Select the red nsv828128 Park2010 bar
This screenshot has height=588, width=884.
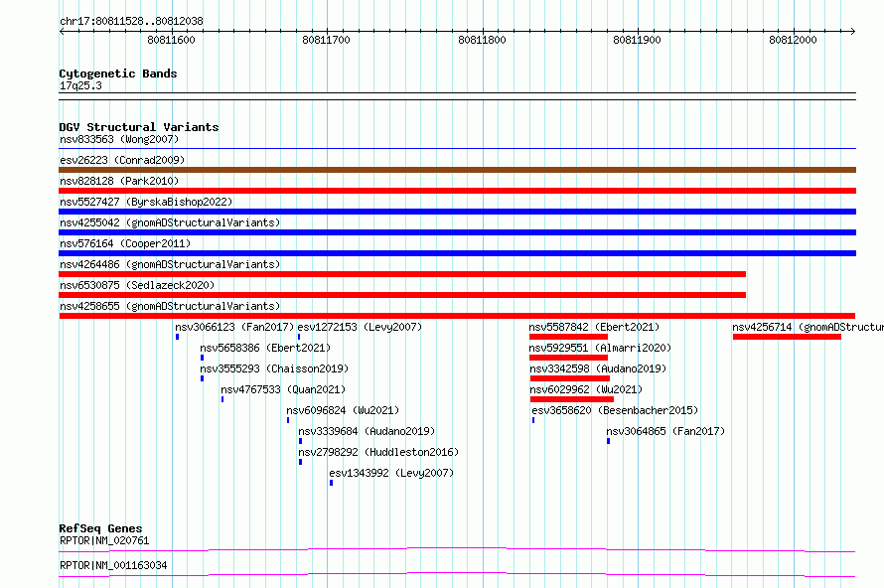(x=457, y=191)
